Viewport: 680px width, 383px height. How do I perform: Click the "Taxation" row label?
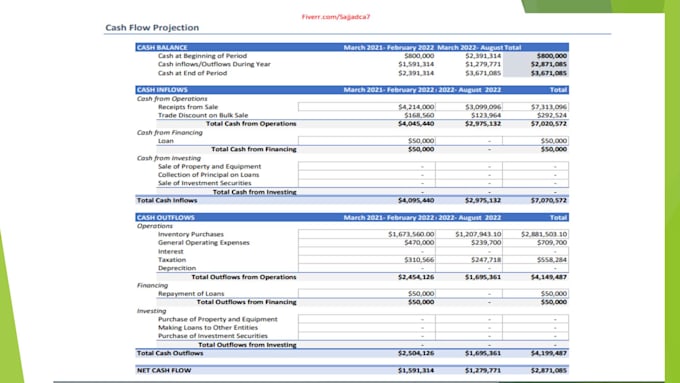click(172, 260)
